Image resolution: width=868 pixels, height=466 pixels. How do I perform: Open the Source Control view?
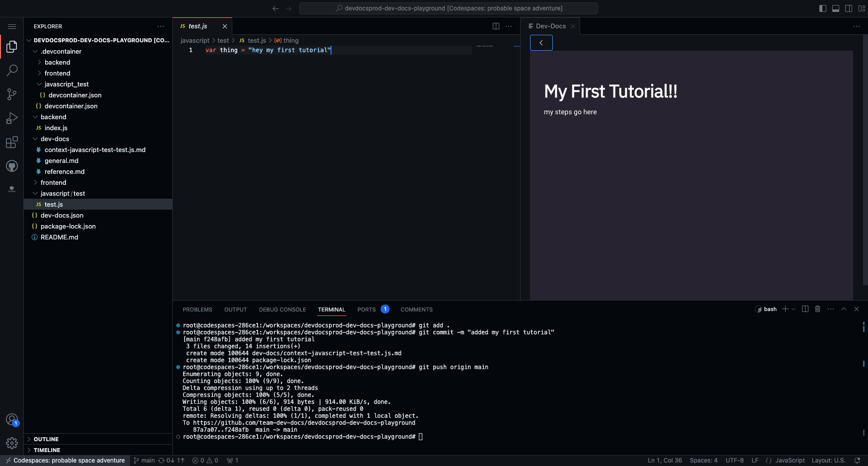(x=12, y=94)
